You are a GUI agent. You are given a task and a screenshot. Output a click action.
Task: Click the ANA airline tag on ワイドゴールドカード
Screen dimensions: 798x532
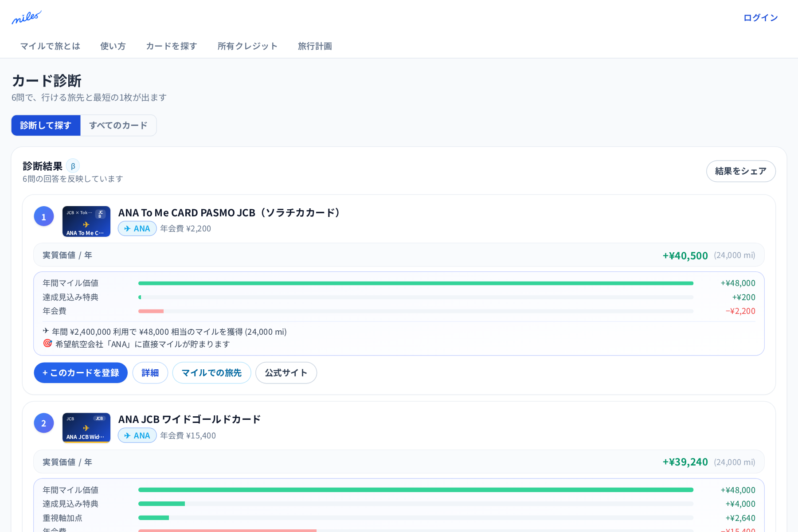point(137,436)
